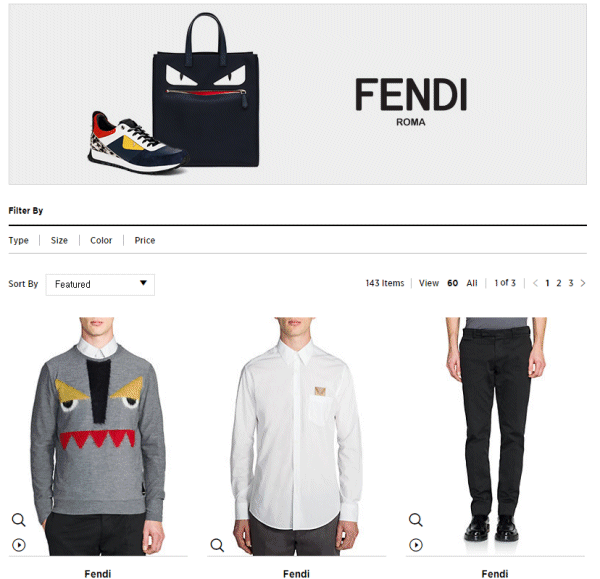View All items on one page
600x579 pixels.
pyautogui.click(x=472, y=283)
